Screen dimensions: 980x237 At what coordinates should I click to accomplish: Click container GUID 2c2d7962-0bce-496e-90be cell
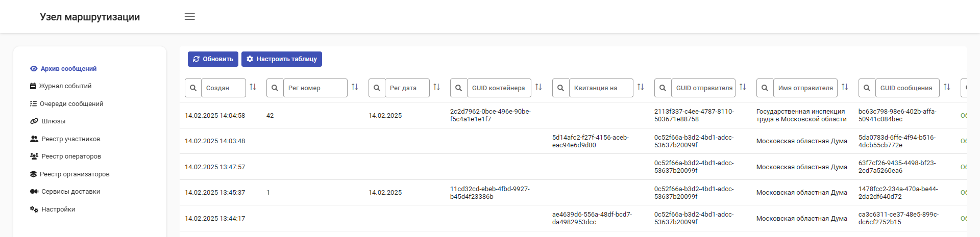tap(491, 115)
